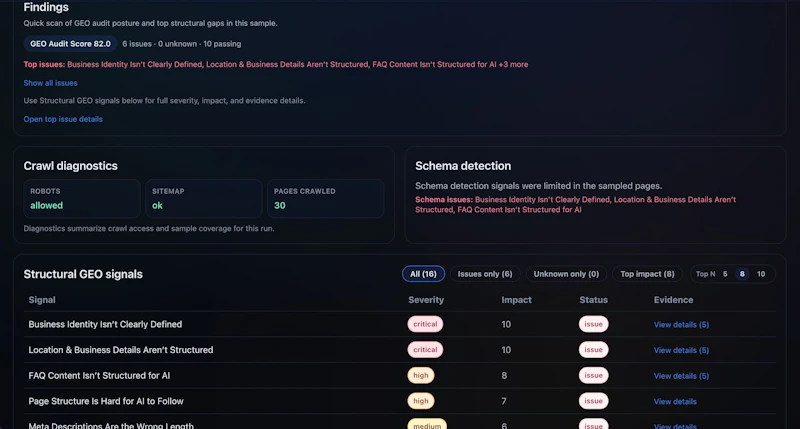Select 'Location & Business Details Aren't Structured' row

pos(399,349)
